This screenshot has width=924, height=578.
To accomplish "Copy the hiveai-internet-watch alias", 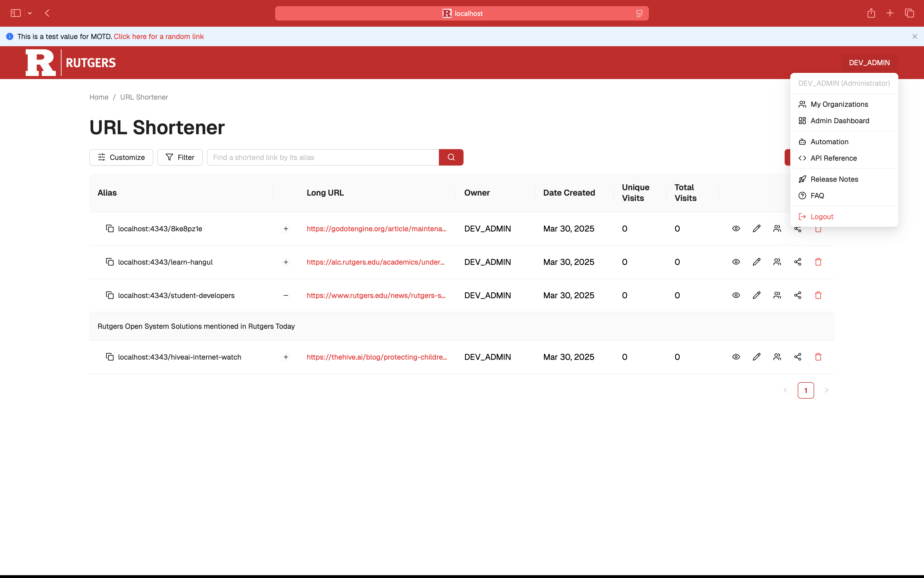I will [110, 357].
